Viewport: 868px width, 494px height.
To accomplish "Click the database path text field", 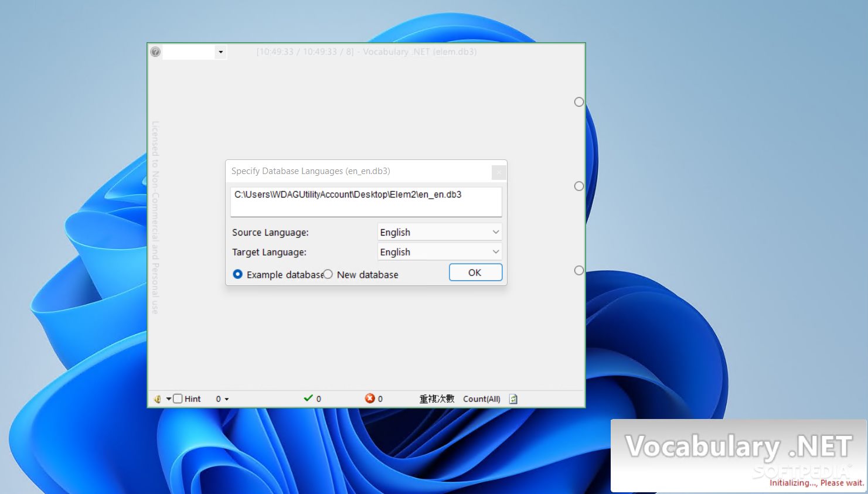I will 366,202.
